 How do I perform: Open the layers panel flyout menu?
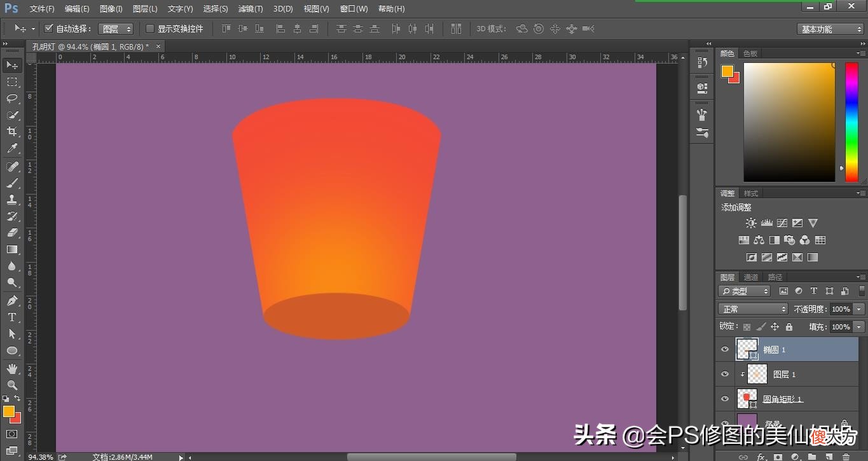[x=861, y=277]
